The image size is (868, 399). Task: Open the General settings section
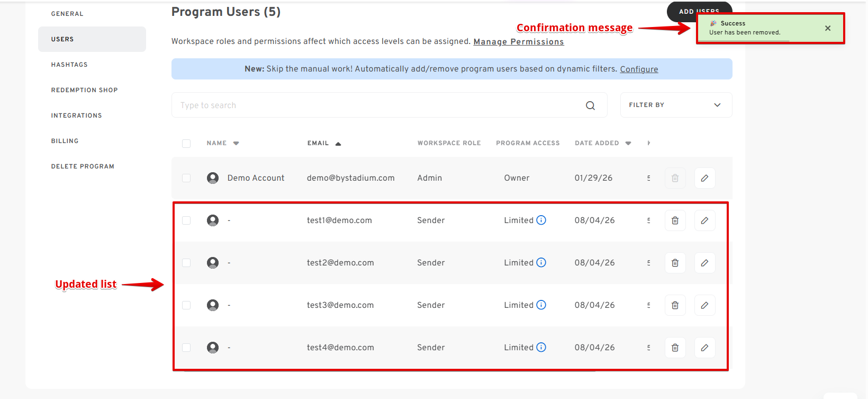[67, 14]
